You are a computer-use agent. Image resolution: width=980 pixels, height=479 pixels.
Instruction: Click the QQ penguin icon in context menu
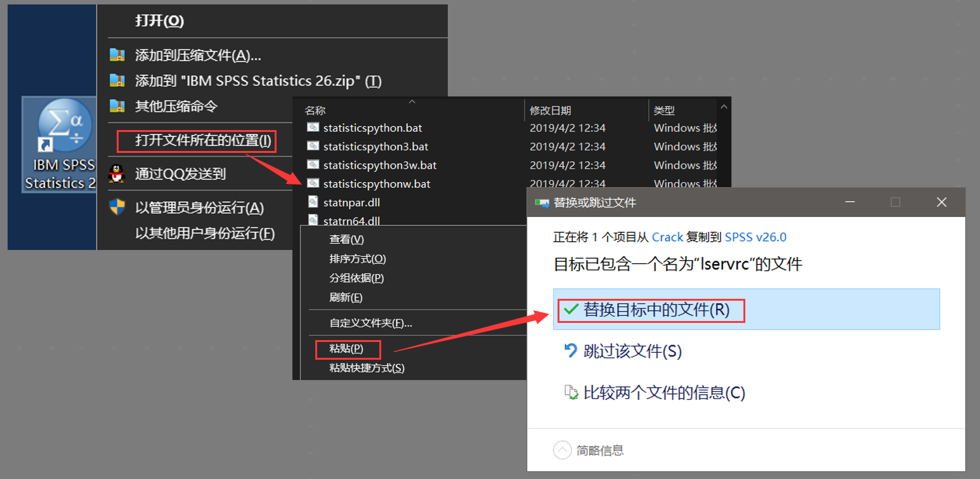click(117, 173)
